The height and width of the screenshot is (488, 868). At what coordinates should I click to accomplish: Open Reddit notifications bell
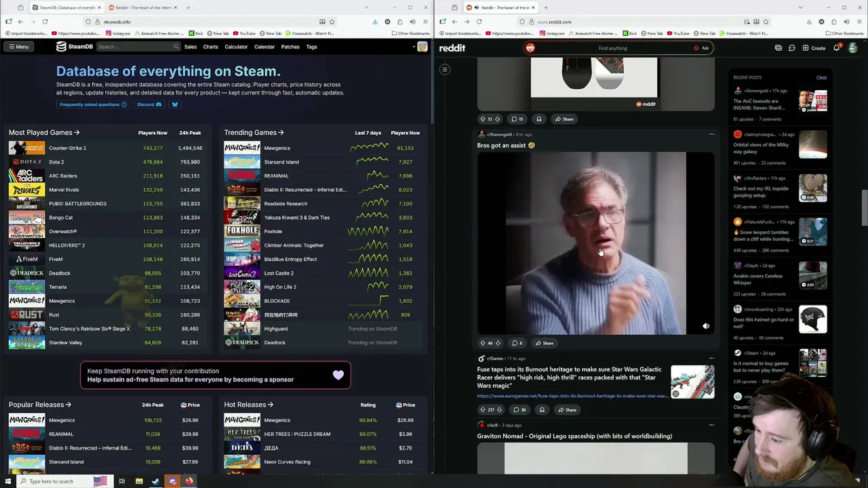(x=837, y=48)
